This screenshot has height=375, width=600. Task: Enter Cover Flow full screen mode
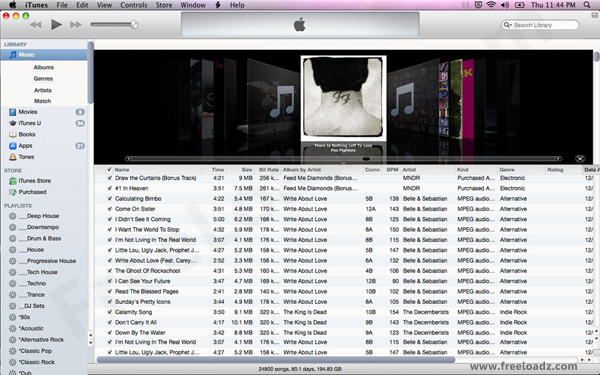(x=580, y=158)
